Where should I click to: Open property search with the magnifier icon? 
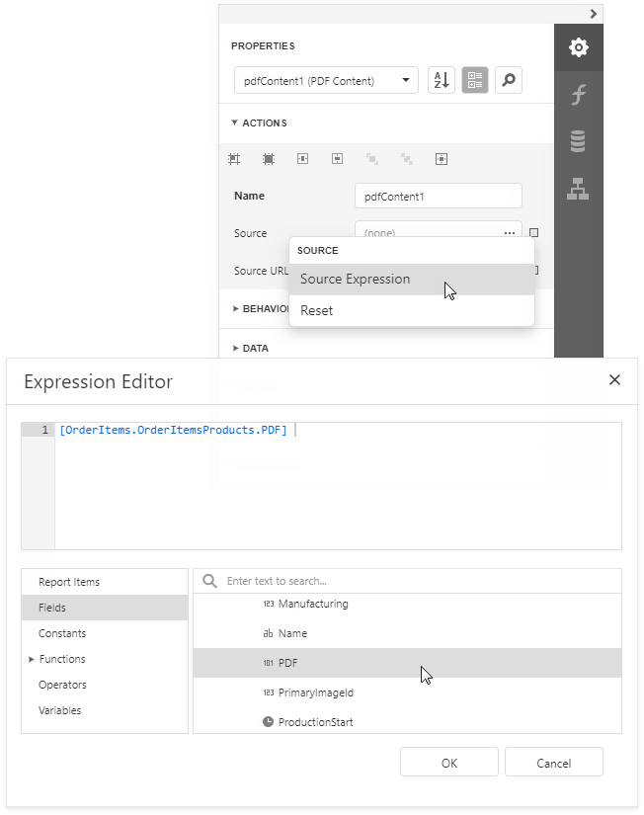point(508,80)
